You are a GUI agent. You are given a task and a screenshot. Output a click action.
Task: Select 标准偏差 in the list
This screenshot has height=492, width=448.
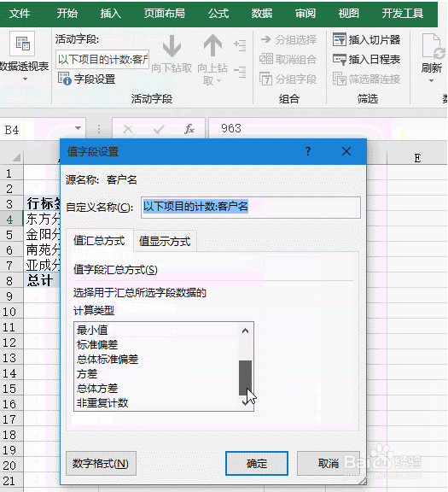(156, 344)
